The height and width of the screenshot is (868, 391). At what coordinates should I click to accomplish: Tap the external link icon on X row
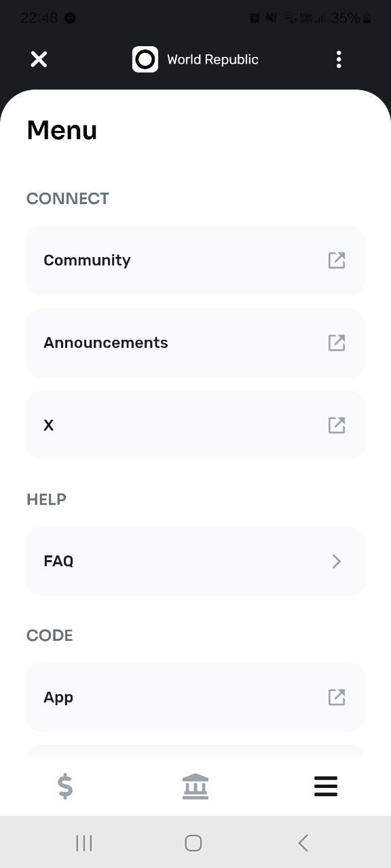pos(337,425)
